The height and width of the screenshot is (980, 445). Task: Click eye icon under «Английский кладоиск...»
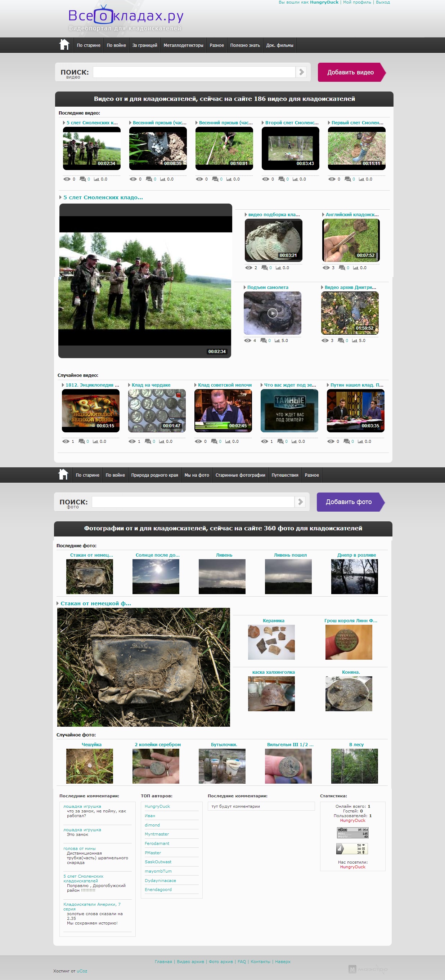tap(326, 267)
